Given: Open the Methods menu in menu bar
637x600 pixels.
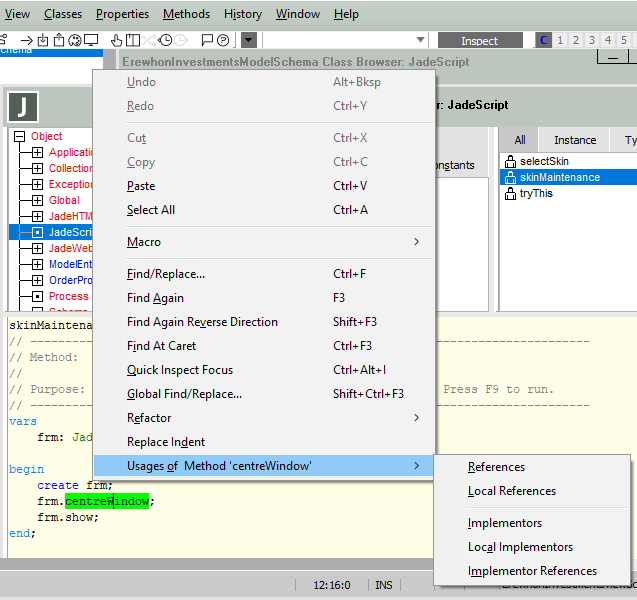Looking at the screenshot, I should point(186,14).
